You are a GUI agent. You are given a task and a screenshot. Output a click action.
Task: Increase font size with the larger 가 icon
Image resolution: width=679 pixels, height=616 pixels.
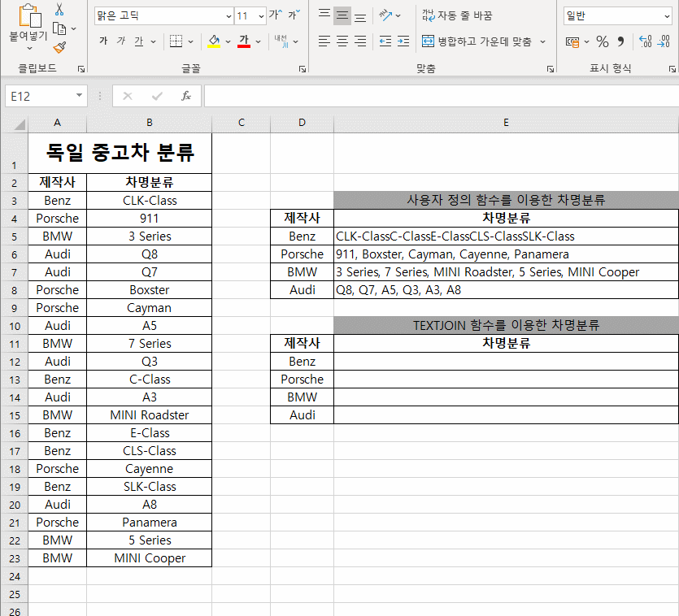(x=276, y=15)
